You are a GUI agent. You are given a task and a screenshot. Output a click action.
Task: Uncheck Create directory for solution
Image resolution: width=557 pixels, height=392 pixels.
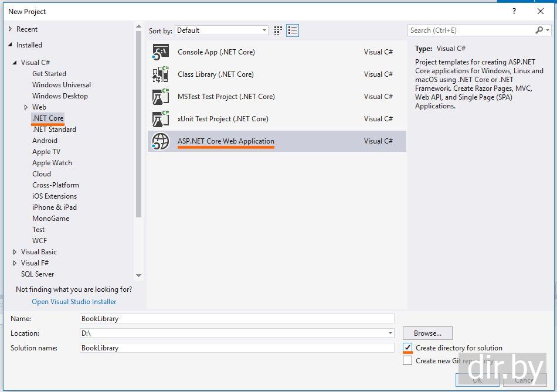[407, 348]
